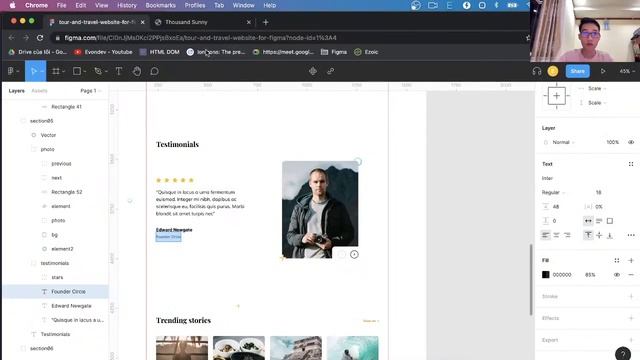This screenshot has width=640, height=360.
Task: Select the Move tool
Action: click(x=33, y=71)
